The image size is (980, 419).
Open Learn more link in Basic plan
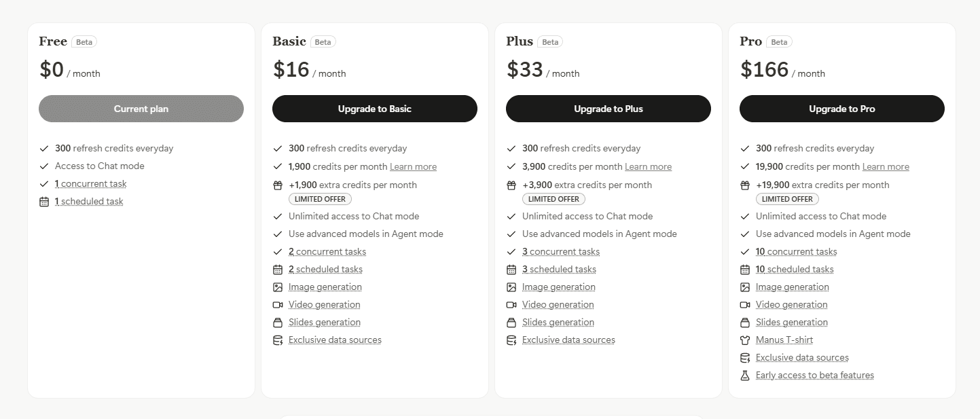(413, 167)
